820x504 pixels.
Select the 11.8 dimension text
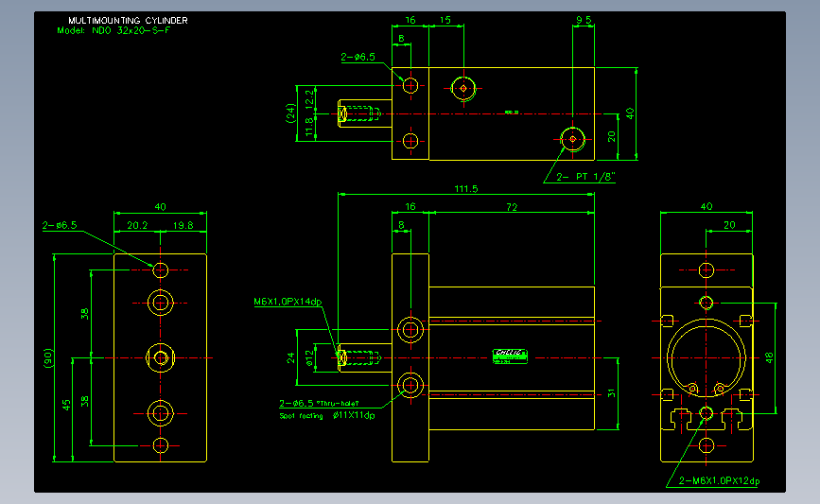[309, 127]
